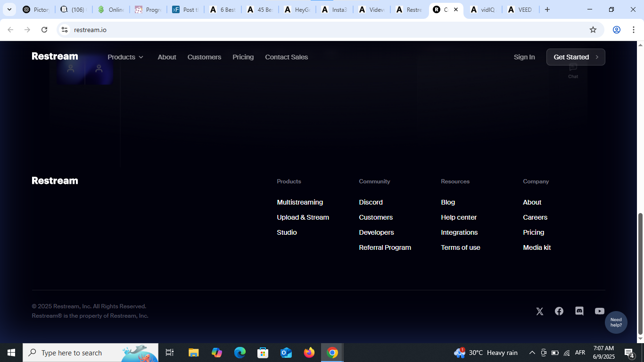Click the Chrome icon on the taskbar
Screen dimensions: 644x362
[x=332, y=353]
